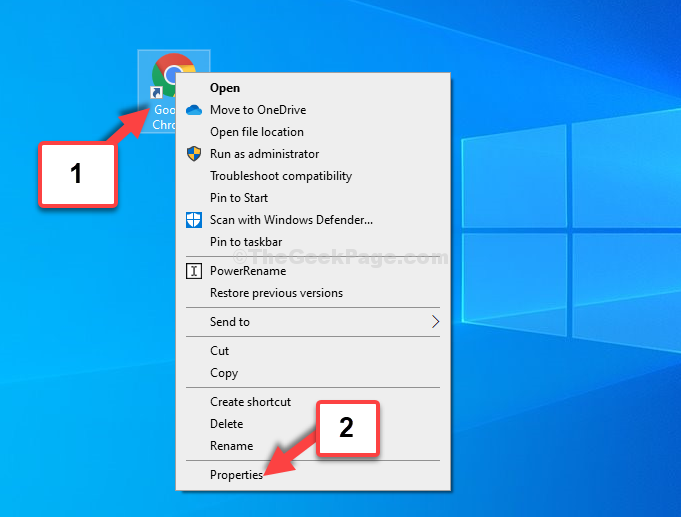Image resolution: width=681 pixels, height=517 pixels.
Task: Select Delete from the context menu
Action: [x=313, y=424]
